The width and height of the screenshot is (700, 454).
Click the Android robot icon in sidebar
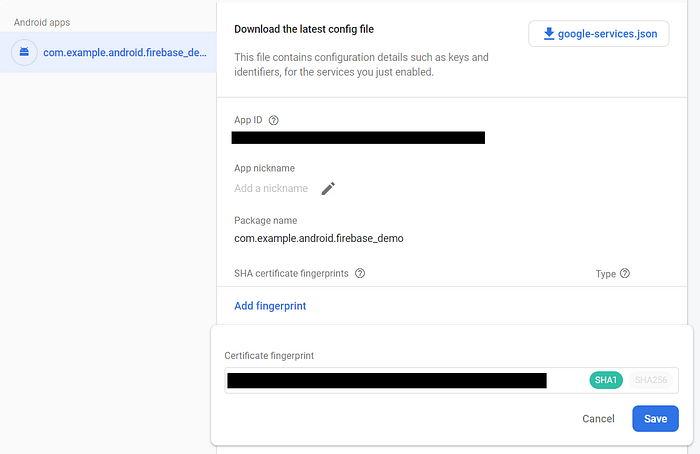pyautogui.click(x=24, y=52)
